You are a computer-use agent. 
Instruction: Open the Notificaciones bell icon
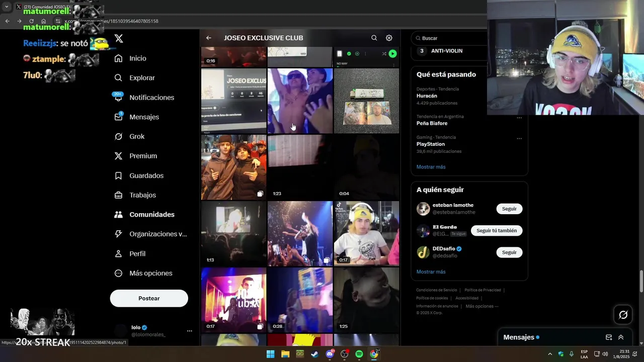118,98
